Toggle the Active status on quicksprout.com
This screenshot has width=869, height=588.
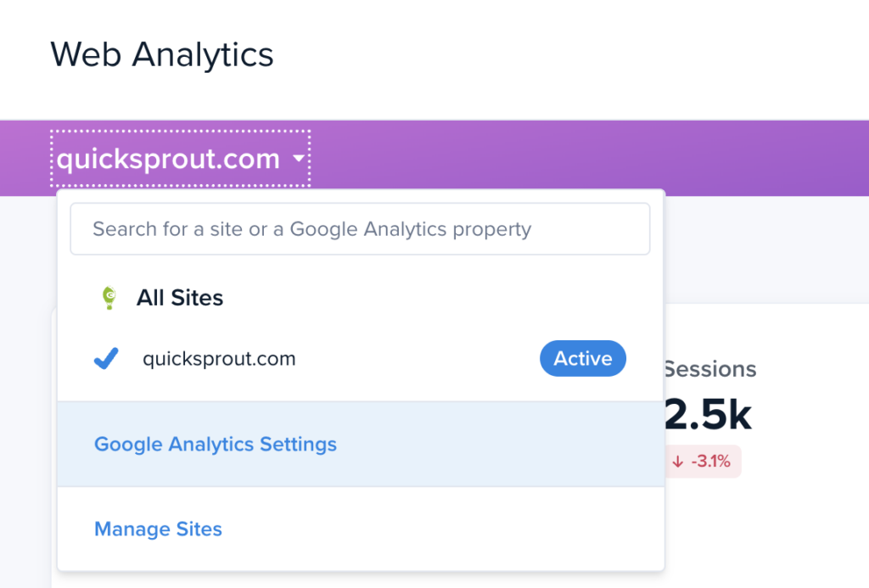pos(583,358)
